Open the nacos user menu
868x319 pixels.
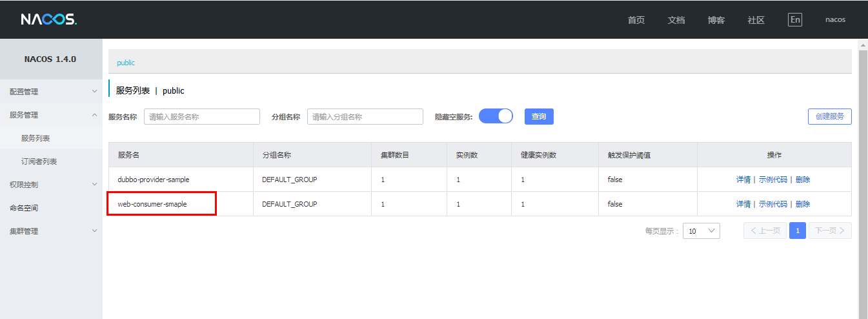(x=835, y=19)
